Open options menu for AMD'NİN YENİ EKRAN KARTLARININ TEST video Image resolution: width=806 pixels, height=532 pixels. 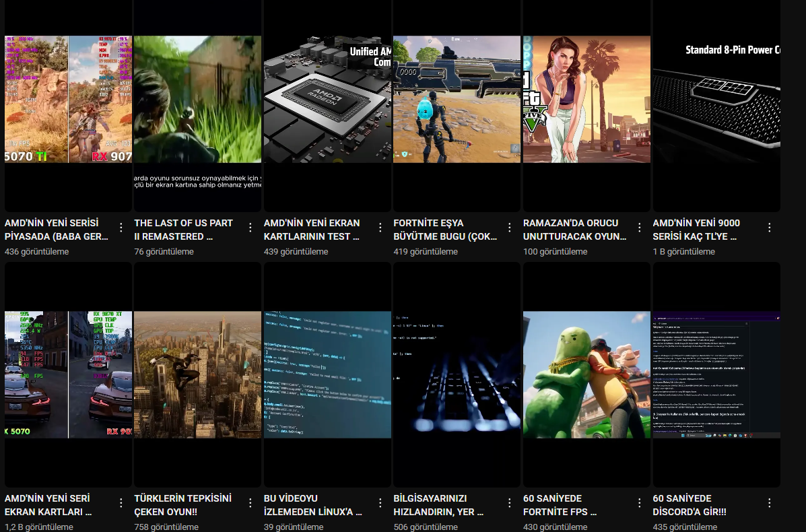(x=380, y=227)
